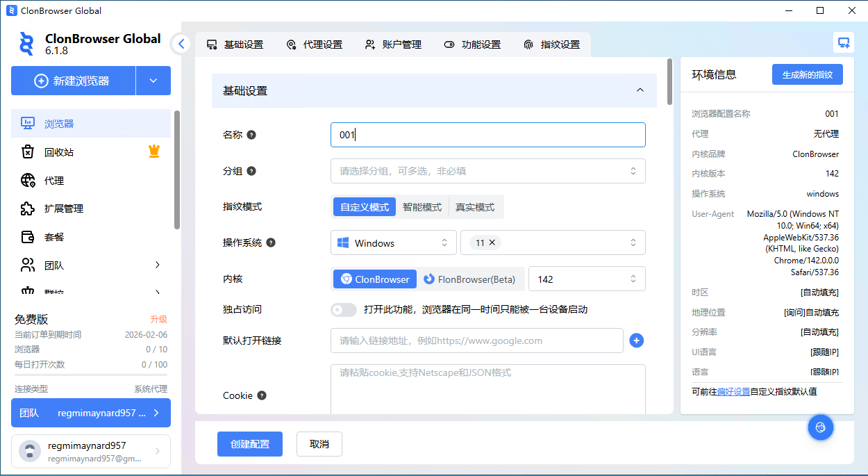Image resolution: width=868 pixels, height=476 pixels.
Task: Click the Create Configuration (创建配置) button
Action: coord(249,444)
